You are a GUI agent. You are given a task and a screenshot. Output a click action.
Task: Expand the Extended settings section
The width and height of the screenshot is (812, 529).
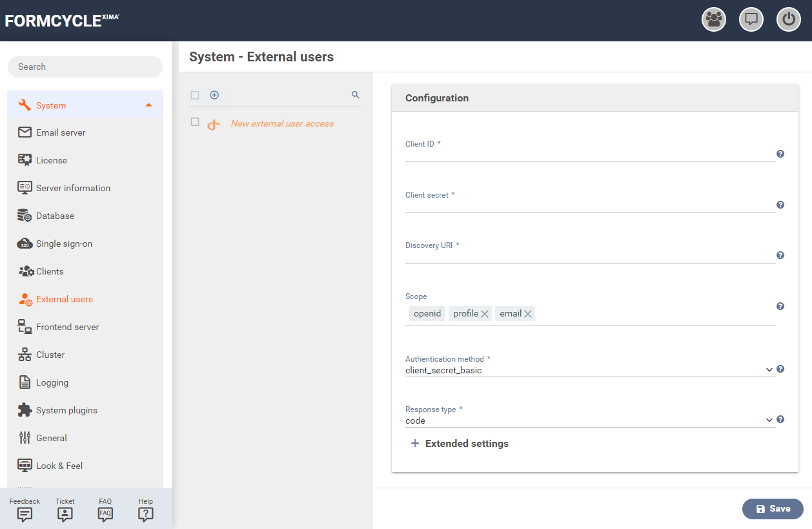coord(460,444)
